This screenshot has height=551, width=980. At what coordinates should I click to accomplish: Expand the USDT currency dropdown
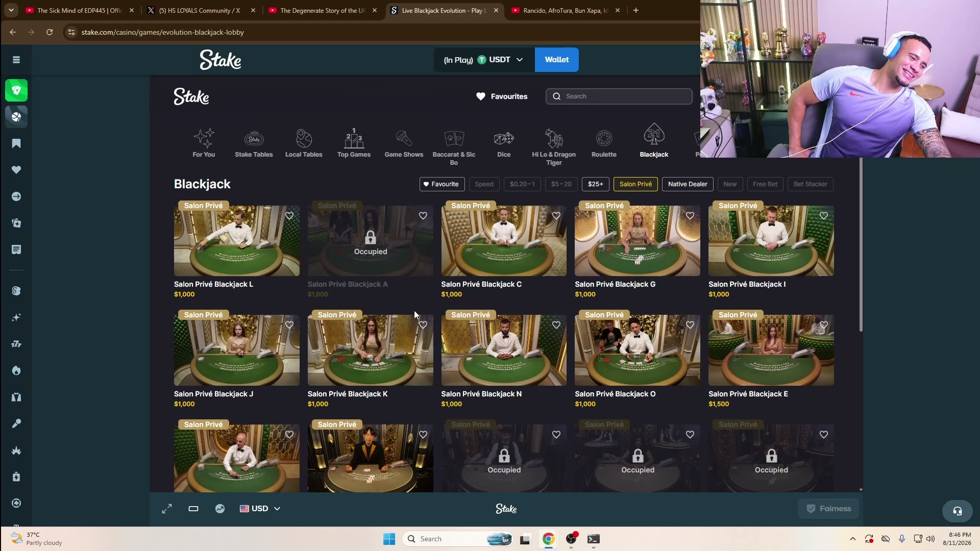coord(484,60)
